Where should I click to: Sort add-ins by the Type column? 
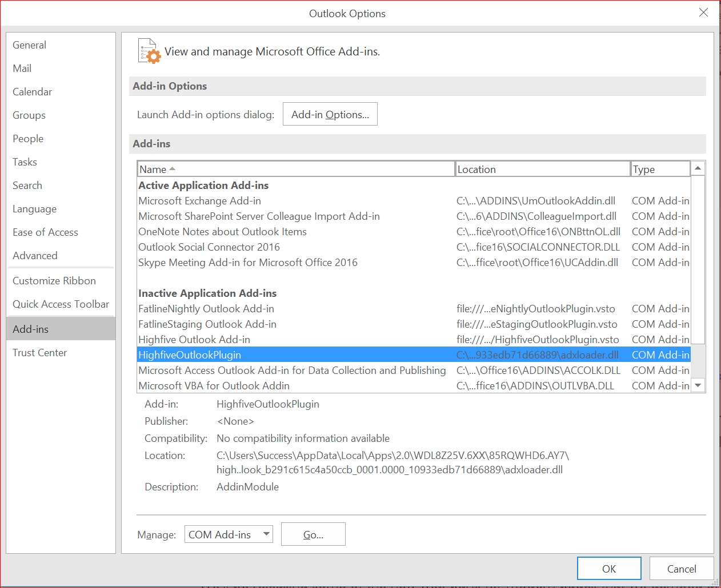click(x=660, y=169)
